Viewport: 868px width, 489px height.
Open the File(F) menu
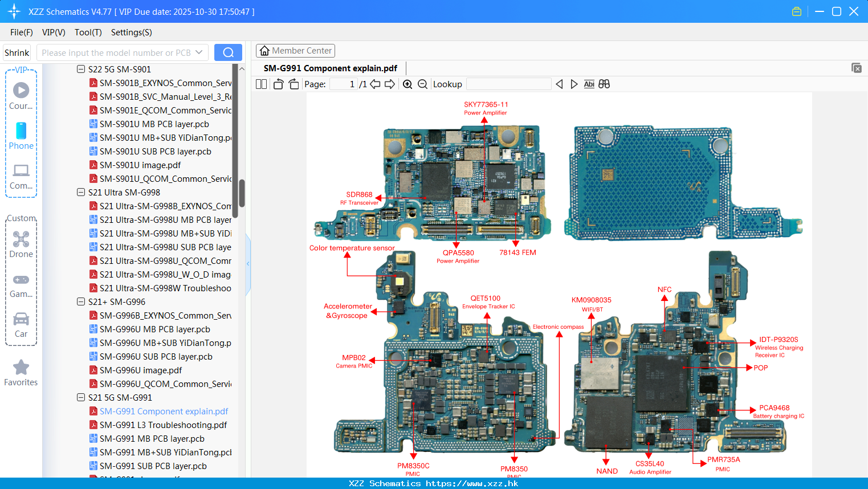(22, 32)
